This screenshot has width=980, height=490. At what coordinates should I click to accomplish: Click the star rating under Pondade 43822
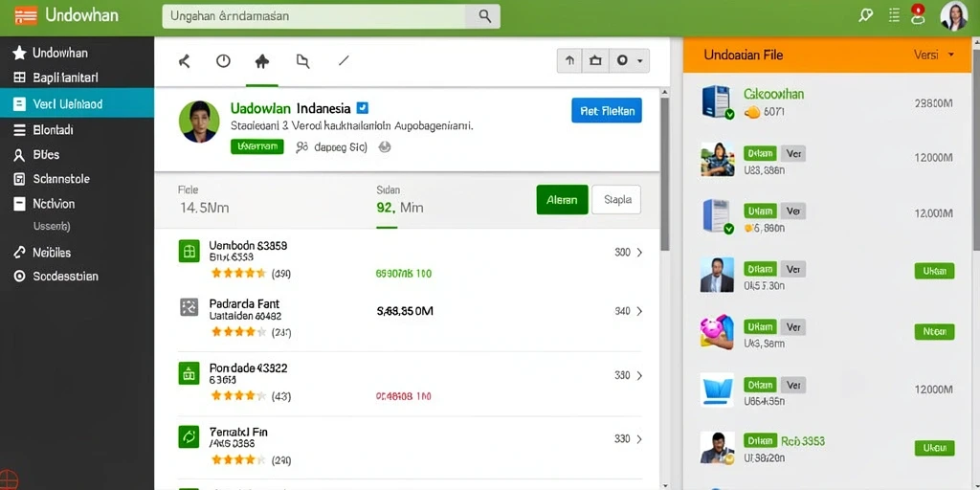tap(238, 395)
